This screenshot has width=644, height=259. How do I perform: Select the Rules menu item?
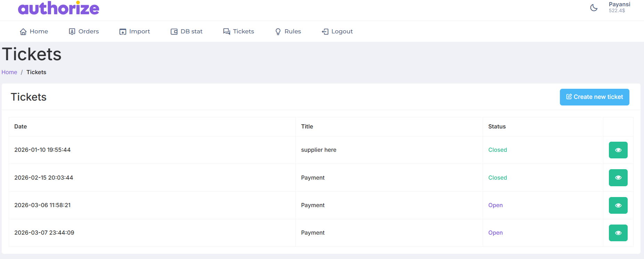pyautogui.click(x=293, y=31)
